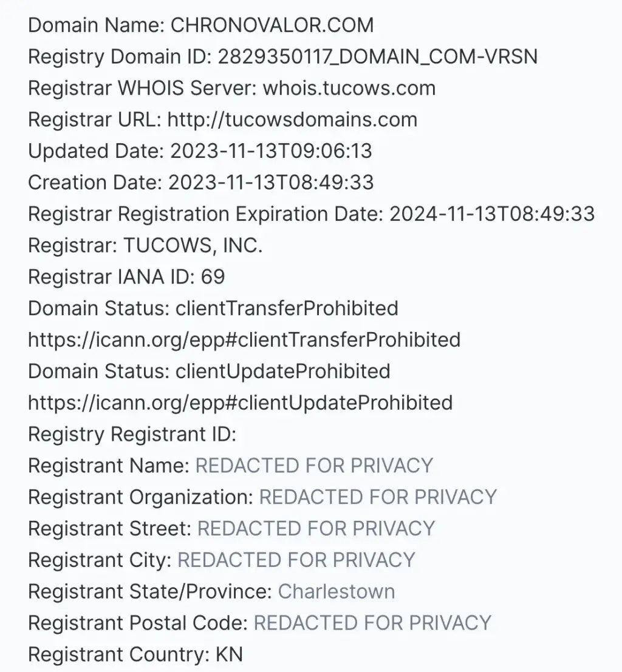Click the Registrar IANA ID value 69
Screen dimensions: 622x672
213,277
